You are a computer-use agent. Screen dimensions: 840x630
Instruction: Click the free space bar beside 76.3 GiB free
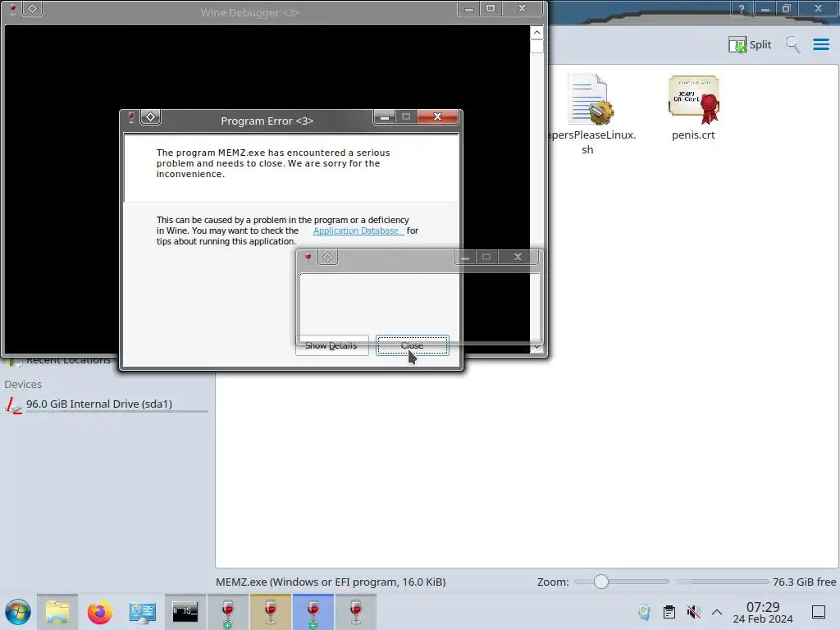pos(722,582)
